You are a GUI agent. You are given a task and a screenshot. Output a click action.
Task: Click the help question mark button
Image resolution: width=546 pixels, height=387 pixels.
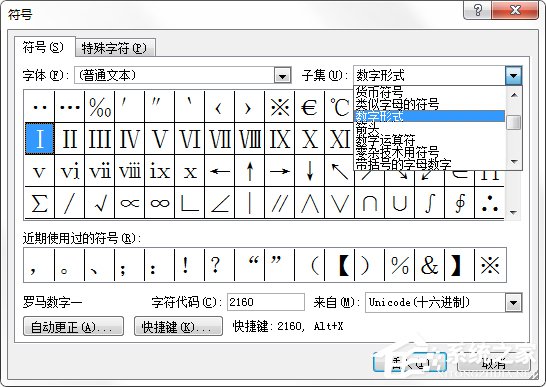click(477, 10)
